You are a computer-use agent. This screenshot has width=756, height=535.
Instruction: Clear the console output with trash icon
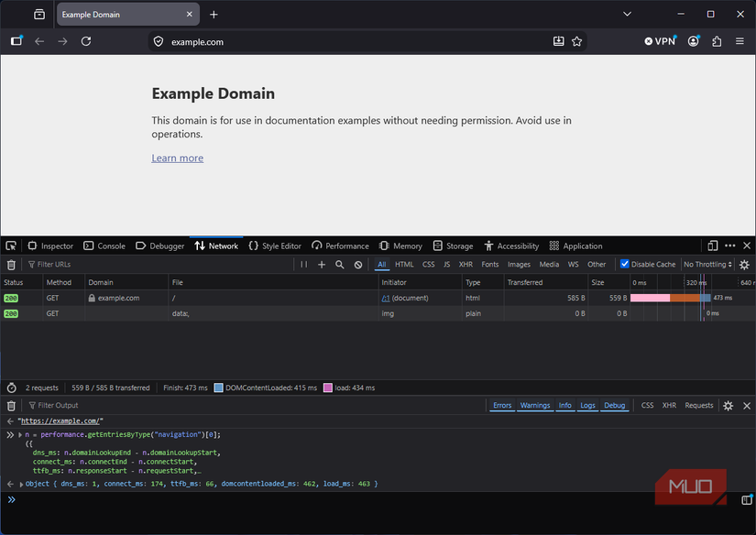pos(11,405)
